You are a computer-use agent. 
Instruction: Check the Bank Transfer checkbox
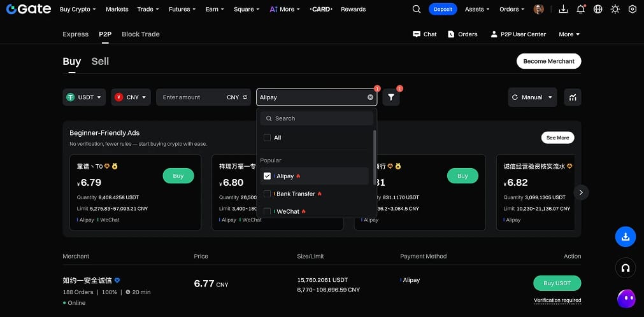click(267, 194)
